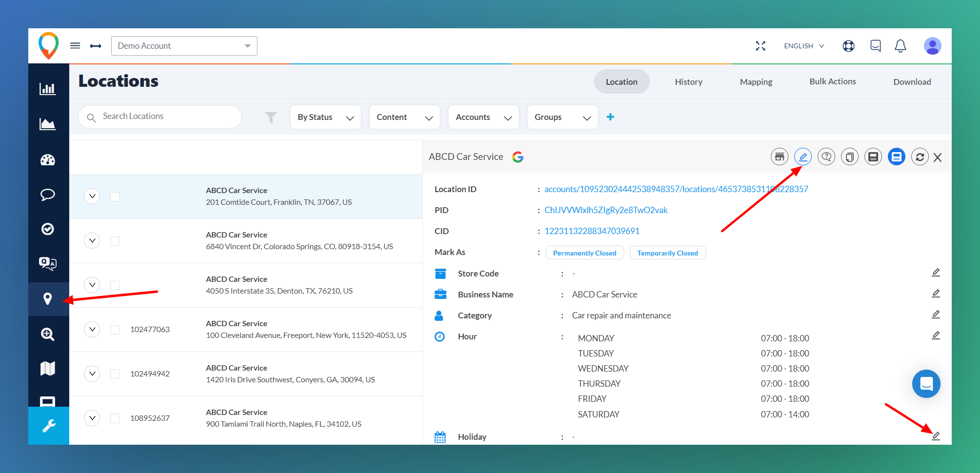Open the map sidebar icon
Viewport: 980px width, 473px height.
click(x=48, y=368)
